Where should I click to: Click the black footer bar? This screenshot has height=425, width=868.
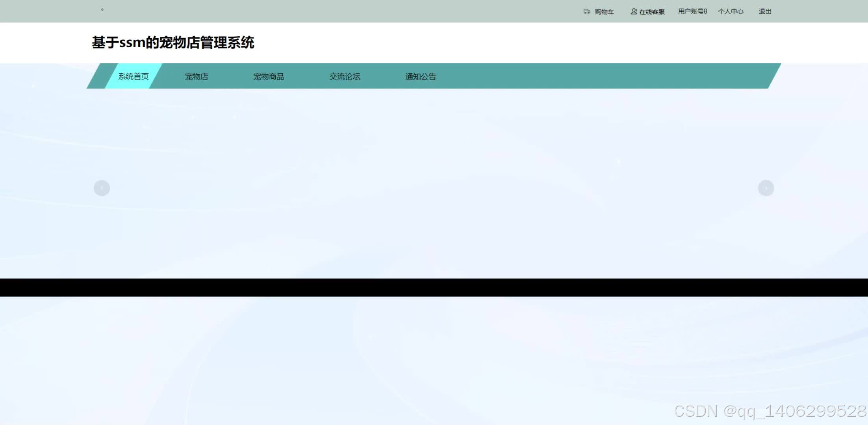433,287
